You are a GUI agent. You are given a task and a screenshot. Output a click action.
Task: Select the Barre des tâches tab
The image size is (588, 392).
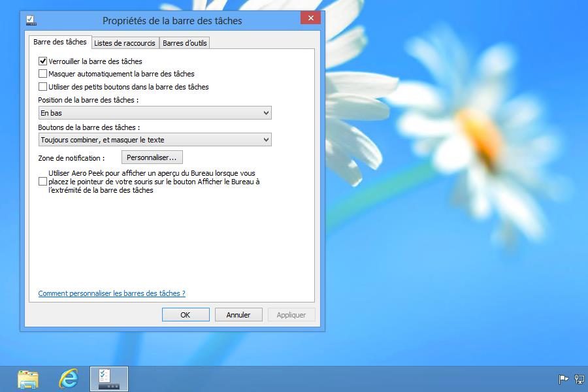(60, 42)
